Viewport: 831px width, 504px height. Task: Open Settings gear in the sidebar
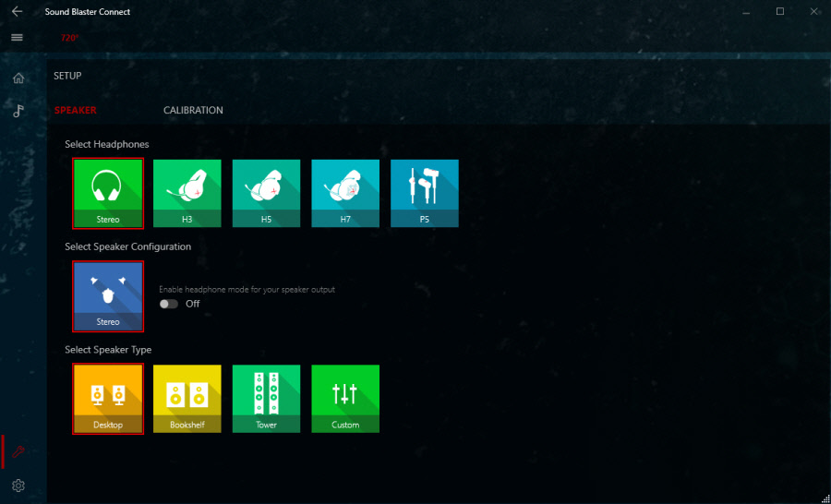[18, 486]
